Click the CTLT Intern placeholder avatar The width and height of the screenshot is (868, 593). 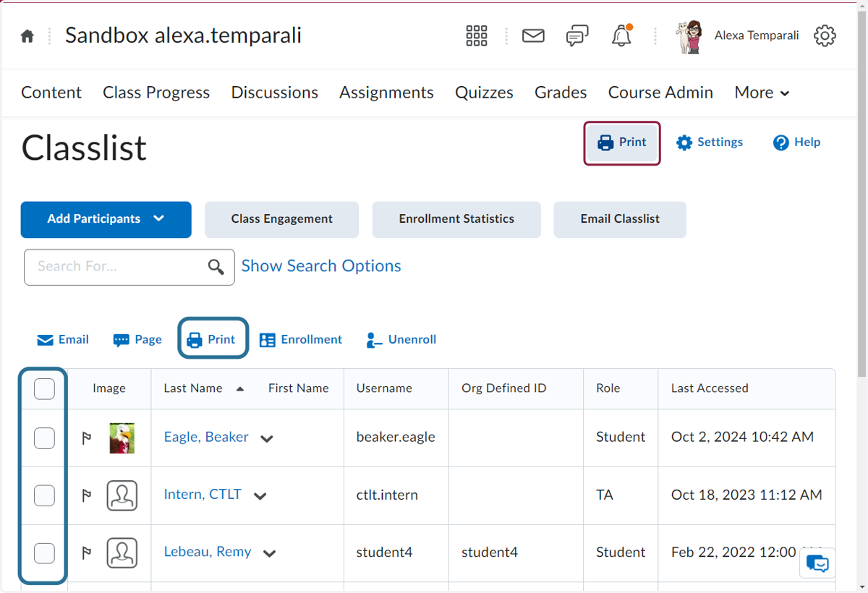tap(122, 495)
